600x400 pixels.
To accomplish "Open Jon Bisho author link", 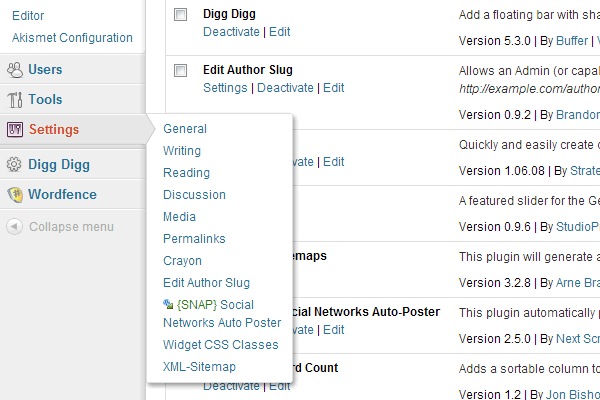I will pos(573,394).
